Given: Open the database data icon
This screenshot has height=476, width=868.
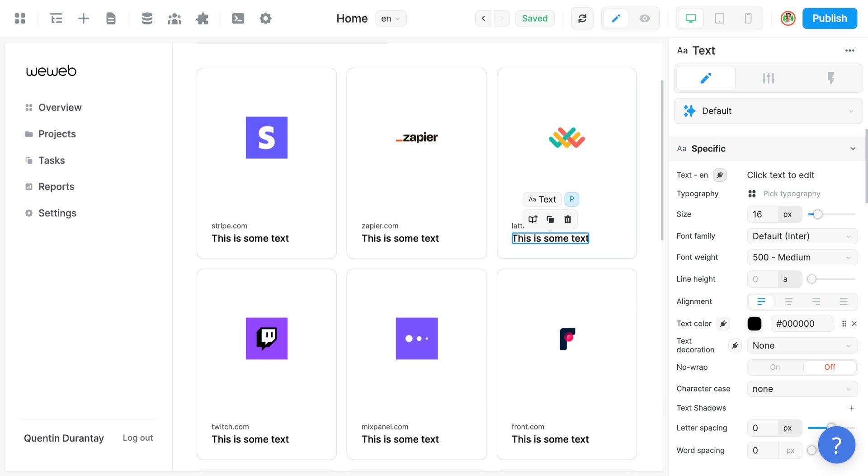Looking at the screenshot, I should coord(147,19).
